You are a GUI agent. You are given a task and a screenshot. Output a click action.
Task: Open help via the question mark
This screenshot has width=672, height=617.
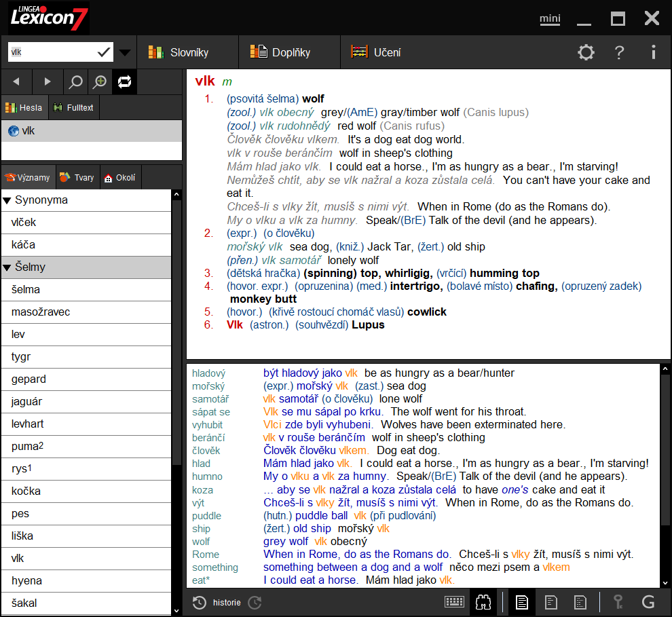click(x=619, y=52)
